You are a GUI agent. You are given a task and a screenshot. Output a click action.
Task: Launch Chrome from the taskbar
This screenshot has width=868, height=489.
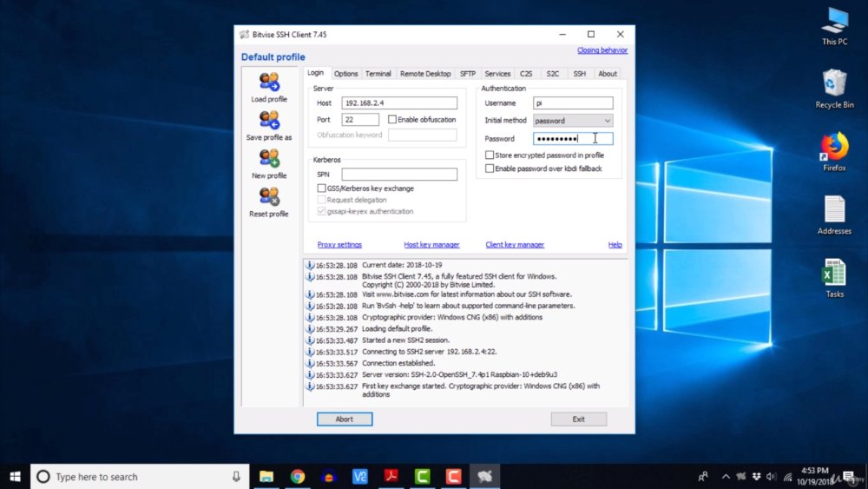click(298, 476)
